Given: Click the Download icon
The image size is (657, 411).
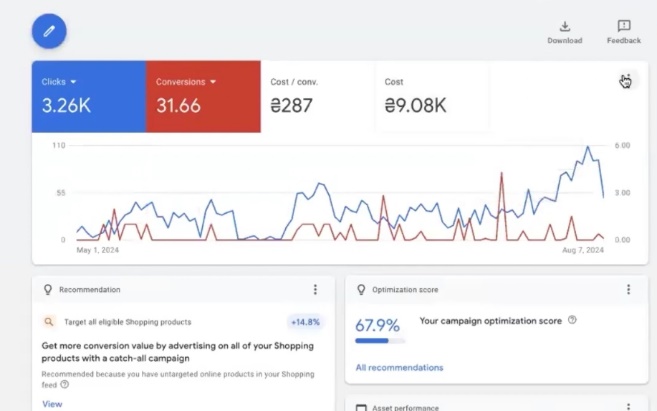Looking at the screenshot, I should coord(564,26).
